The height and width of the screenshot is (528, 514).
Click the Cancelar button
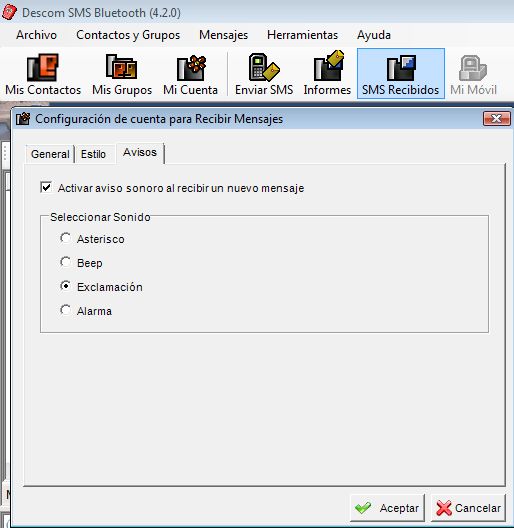469,507
